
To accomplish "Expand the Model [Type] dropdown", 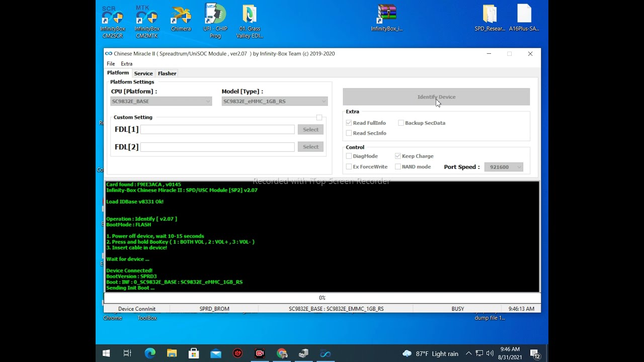I will coord(275,101).
